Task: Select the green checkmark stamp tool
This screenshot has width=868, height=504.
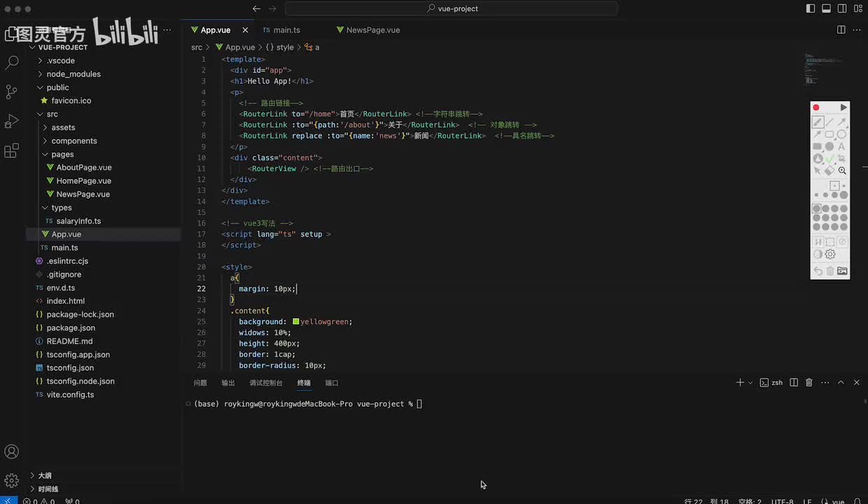Action: pos(829,159)
